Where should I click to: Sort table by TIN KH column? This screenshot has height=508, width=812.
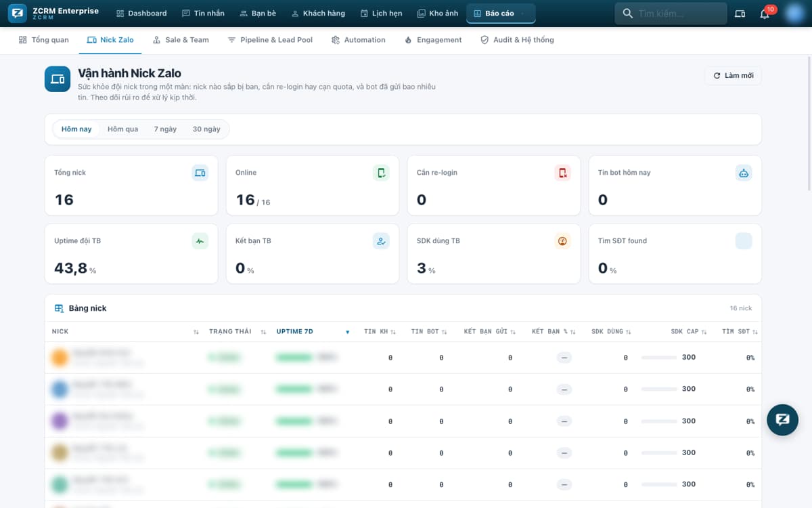tap(380, 332)
